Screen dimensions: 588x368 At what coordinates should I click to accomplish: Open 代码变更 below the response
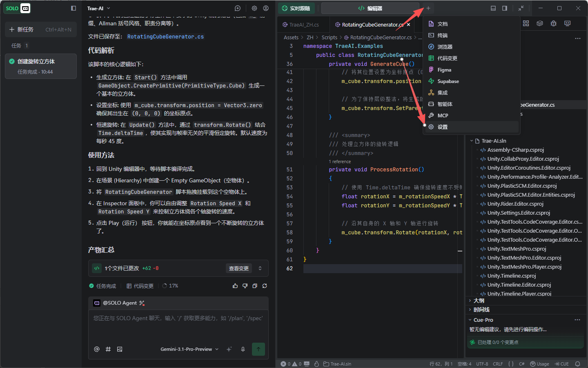140,286
